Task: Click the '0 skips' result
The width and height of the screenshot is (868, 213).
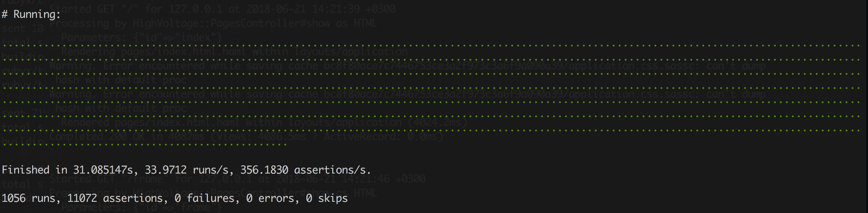Action: click(327, 198)
